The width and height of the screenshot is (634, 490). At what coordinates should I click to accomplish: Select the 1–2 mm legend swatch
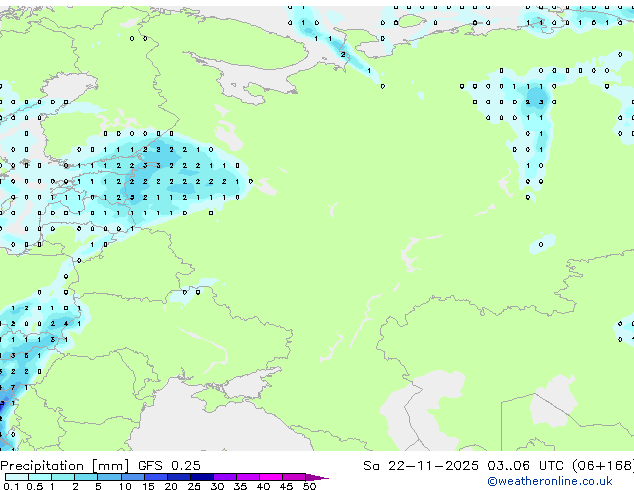(63, 477)
